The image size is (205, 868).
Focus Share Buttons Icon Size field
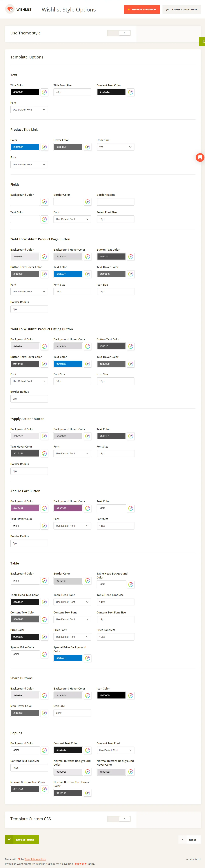point(72,713)
